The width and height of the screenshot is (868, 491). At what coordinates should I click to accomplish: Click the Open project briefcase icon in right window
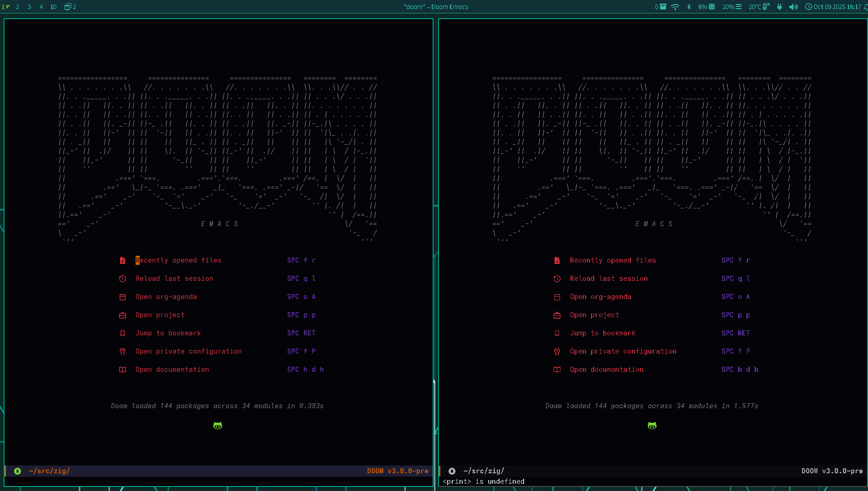click(557, 315)
